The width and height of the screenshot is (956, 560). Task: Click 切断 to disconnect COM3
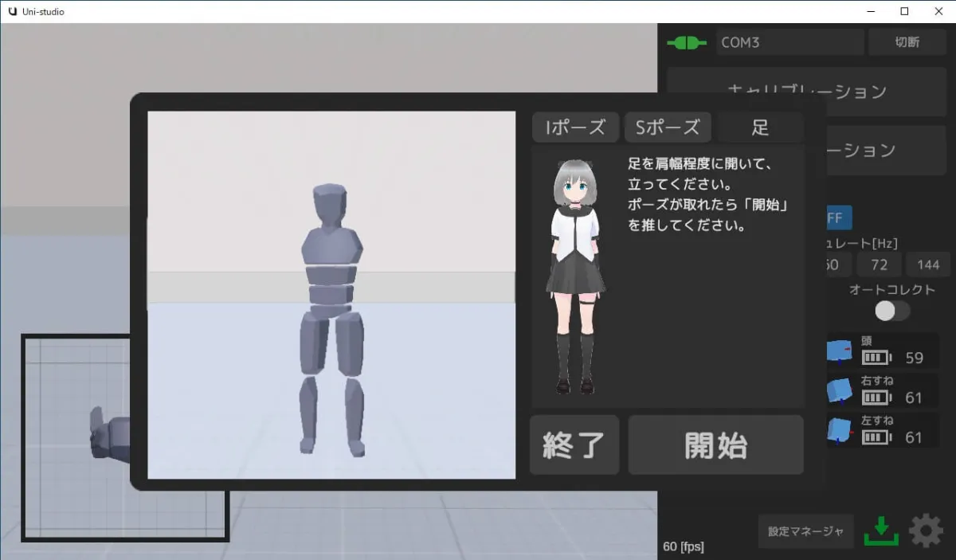pos(907,42)
